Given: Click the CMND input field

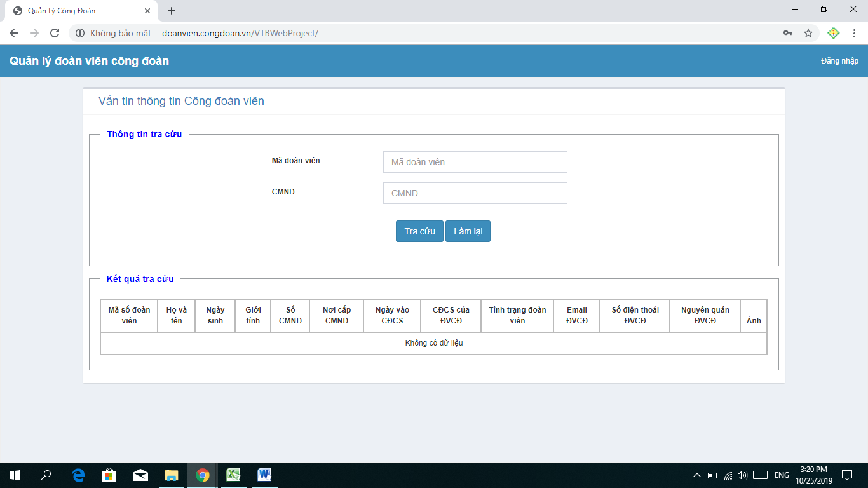Looking at the screenshot, I should pyautogui.click(x=475, y=193).
